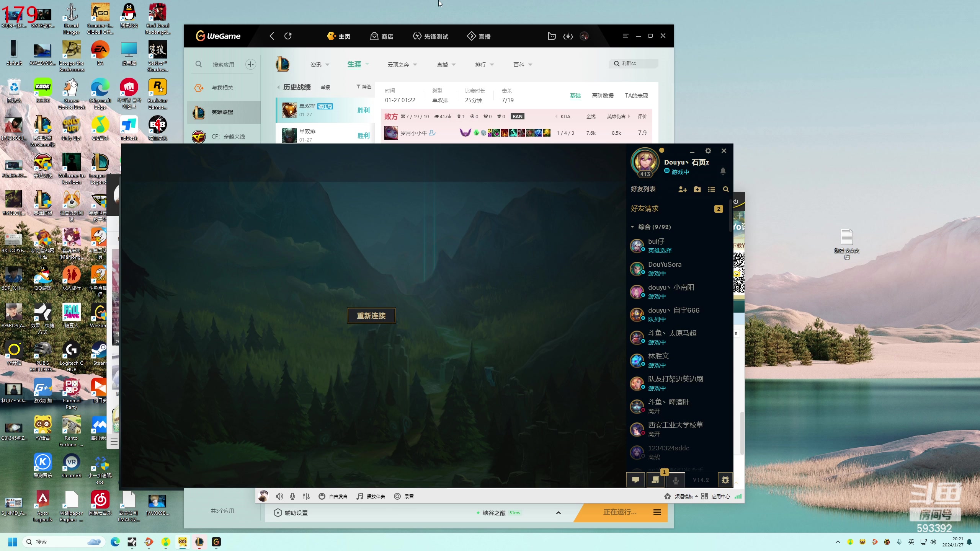Image resolution: width=980 pixels, height=551 pixels.
Task: Open WeGame running game options menu
Action: [x=657, y=512]
